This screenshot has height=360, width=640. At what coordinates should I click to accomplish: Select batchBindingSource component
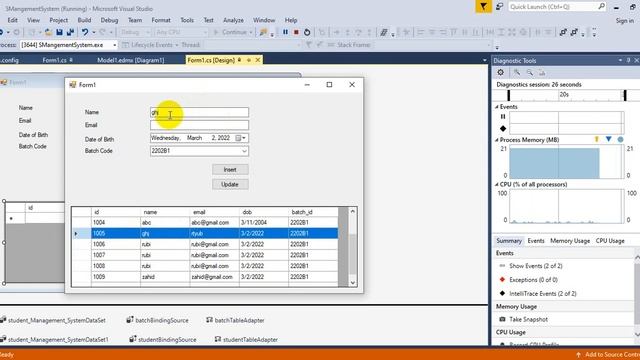(x=158, y=320)
